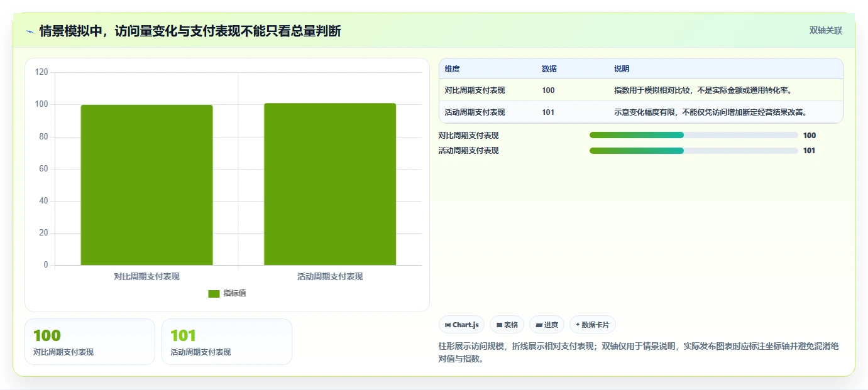Open the 100 对比周期支付表现 data card
This screenshot has width=868, height=390.
[90, 342]
